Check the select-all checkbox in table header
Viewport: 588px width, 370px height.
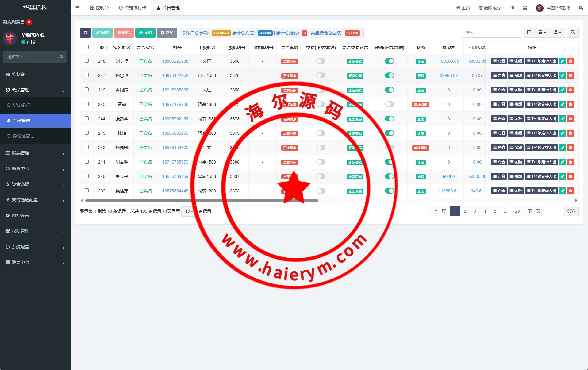[86, 47]
